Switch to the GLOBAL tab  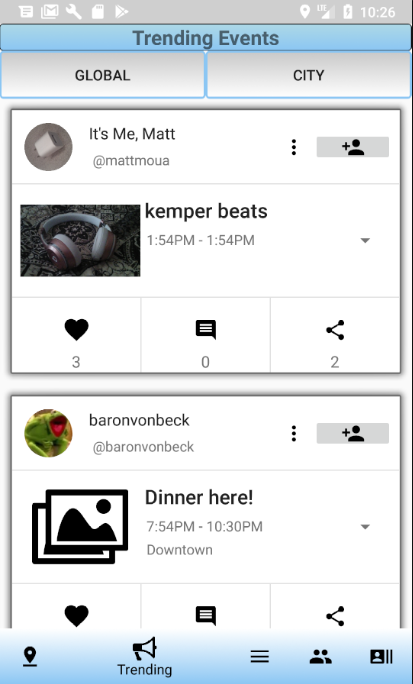(x=102, y=75)
